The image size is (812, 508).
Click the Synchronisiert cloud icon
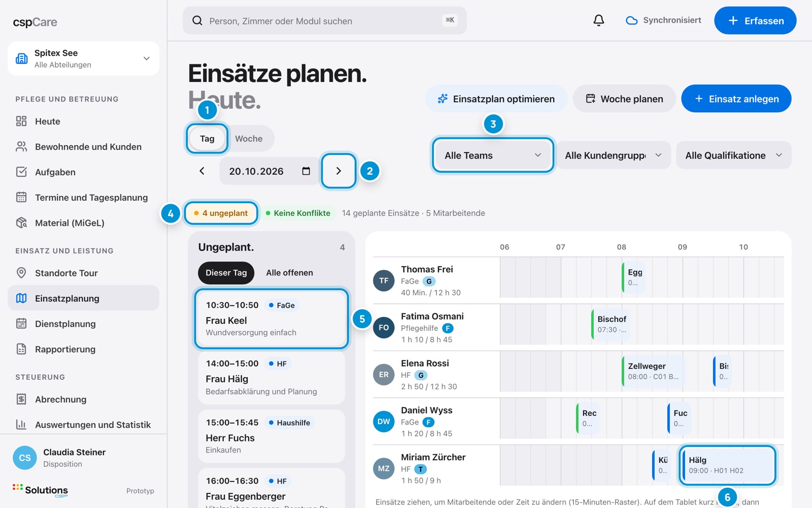(631, 21)
